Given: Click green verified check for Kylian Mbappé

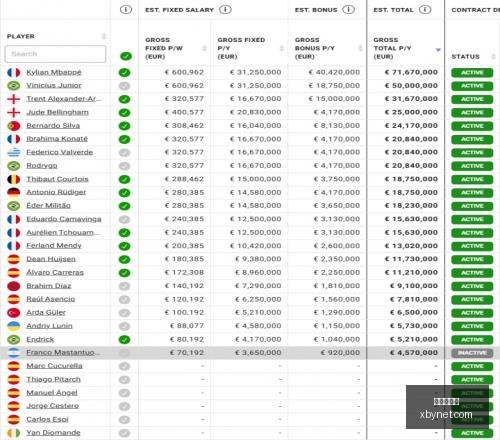Looking at the screenshot, I should click(124, 72).
